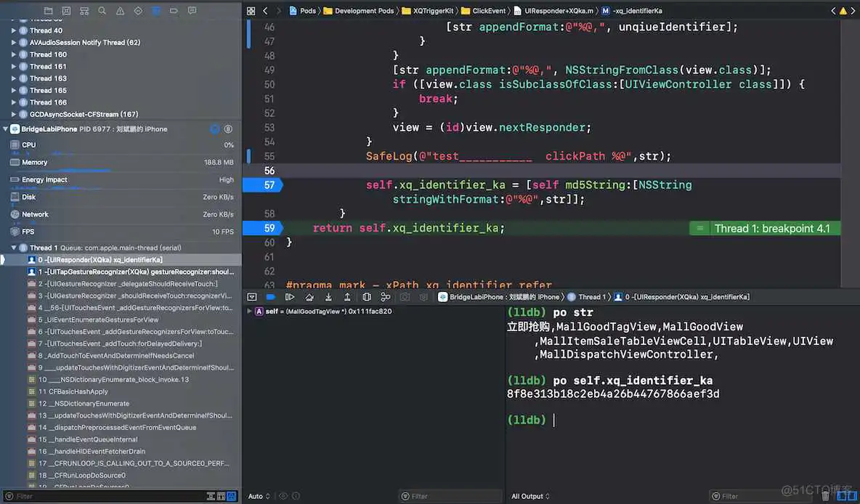Screen dimensions: 860x504
Task: Click the Step Into debug button
Action: (x=328, y=297)
